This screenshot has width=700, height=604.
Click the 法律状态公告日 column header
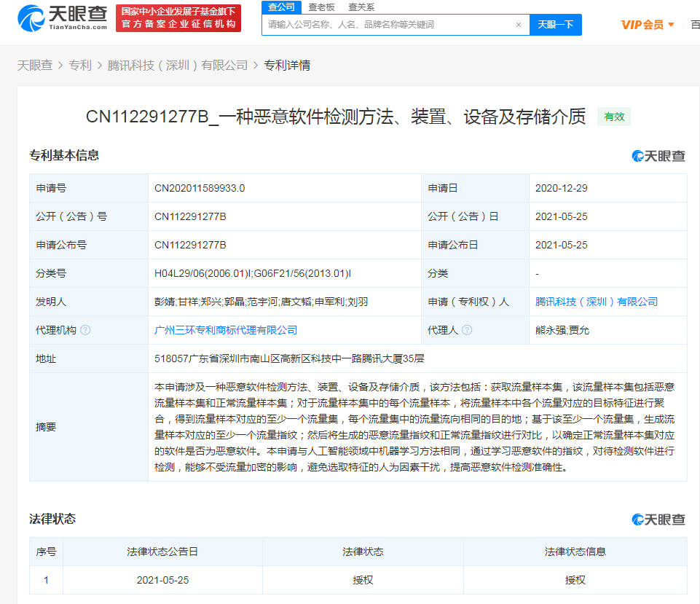click(x=162, y=552)
